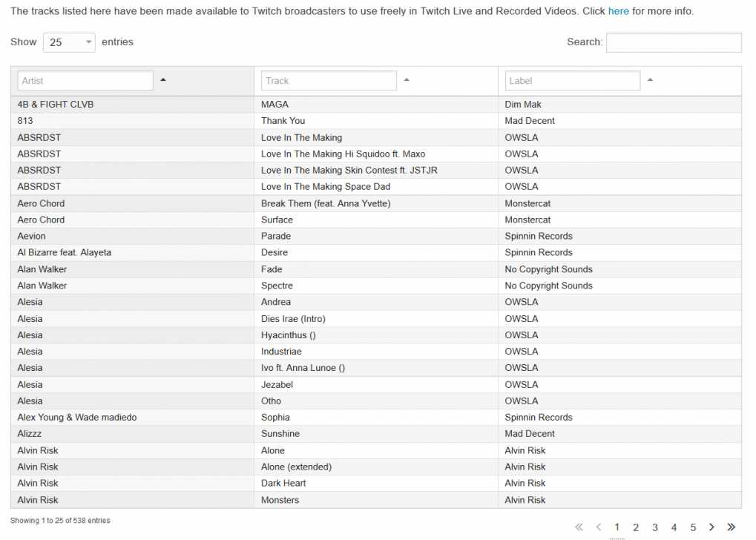Open the Show entries count dropdown
The width and height of the screenshot is (756, 540).
[x=69, y=42]
